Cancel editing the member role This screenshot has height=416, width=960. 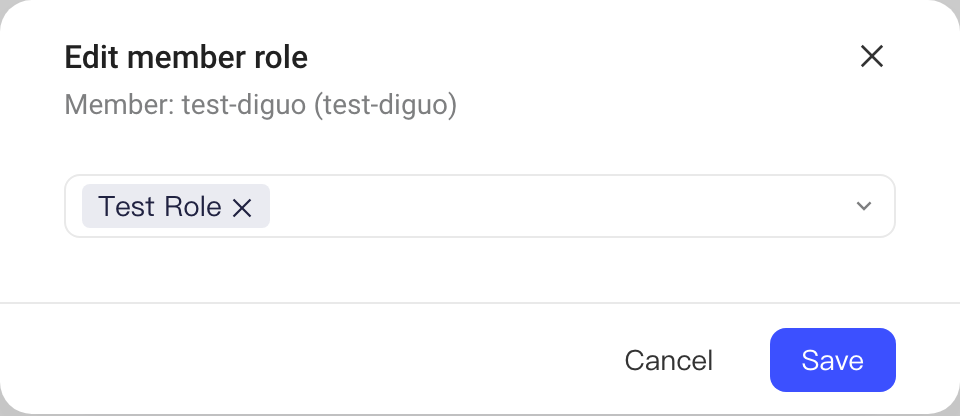669,360
